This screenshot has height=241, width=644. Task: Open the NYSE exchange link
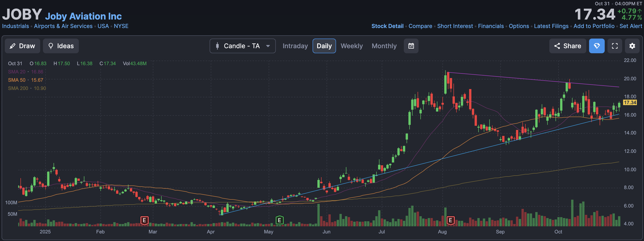[x=121, y=26]
